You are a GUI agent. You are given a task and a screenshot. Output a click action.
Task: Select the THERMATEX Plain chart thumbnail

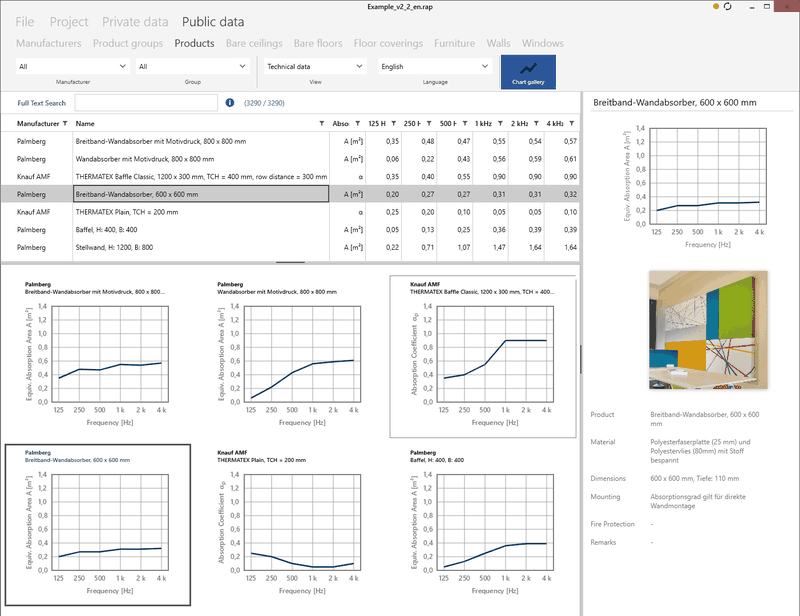tap(288, 523)
